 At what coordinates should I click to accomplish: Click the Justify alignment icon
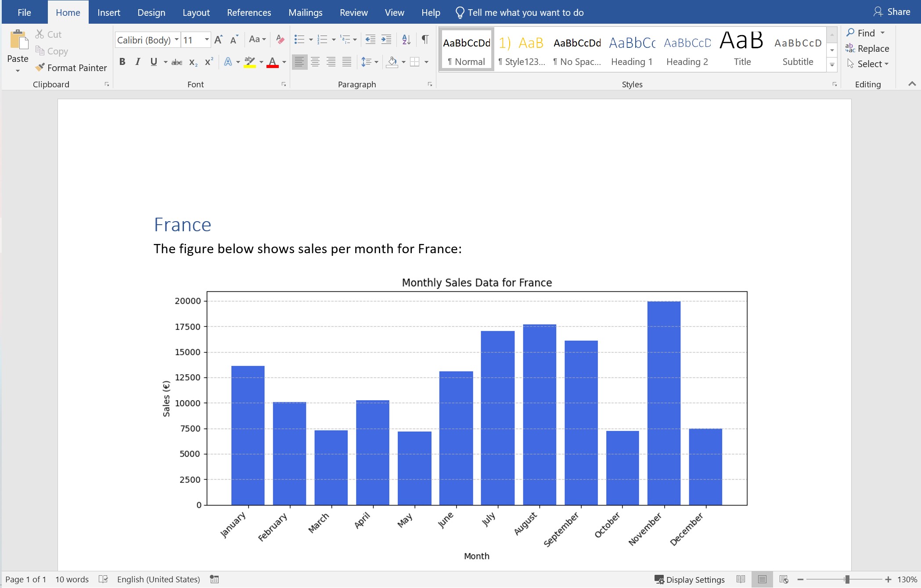[x=347, y=62]
